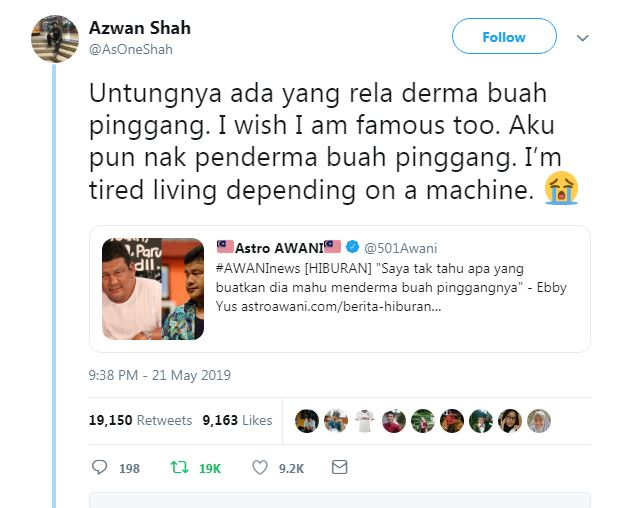Click the green retweet arrows icon

click(179, 467)
